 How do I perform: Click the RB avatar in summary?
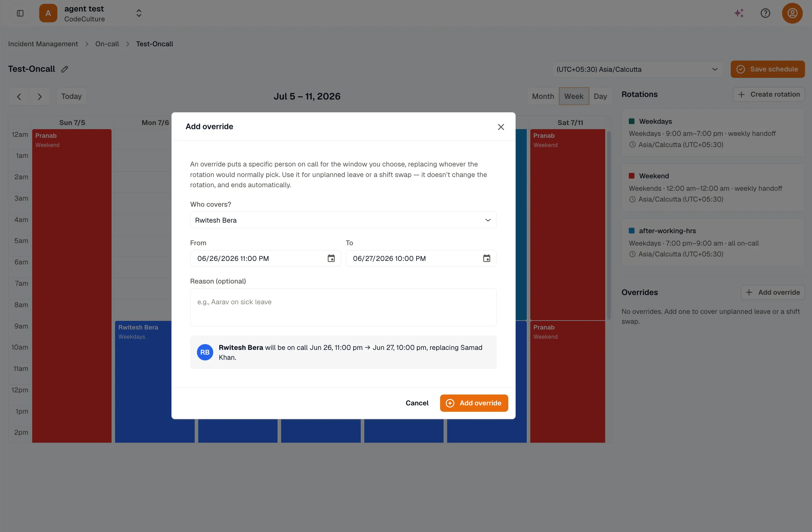pos(205,352)
